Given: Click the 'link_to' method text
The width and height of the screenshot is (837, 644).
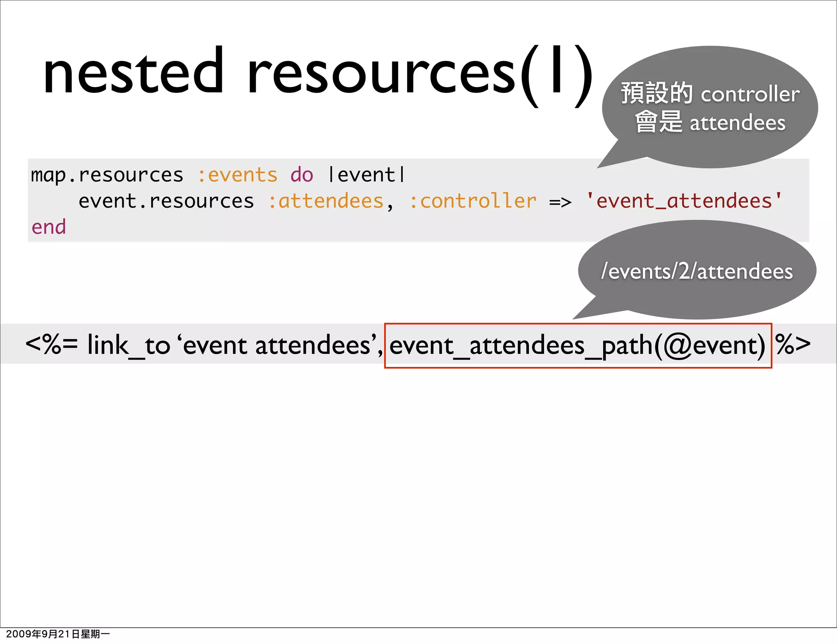Looking at the screenshot, I should pyautogui.click(x=128, y=345).
